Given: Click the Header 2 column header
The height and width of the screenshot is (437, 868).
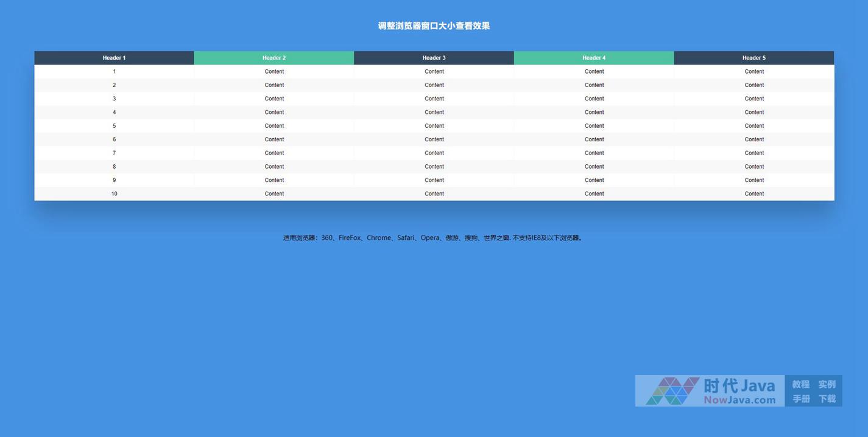Looking at the screenshot, I should click(x=274, y=58).
